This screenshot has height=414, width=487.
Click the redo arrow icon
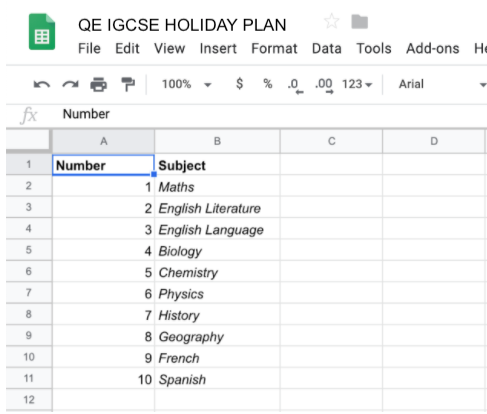70,85
